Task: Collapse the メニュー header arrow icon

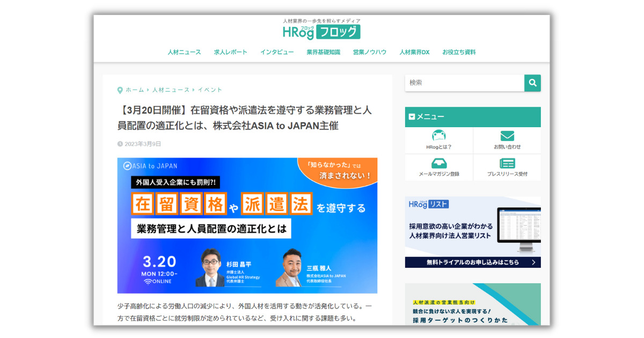Action: click(x=412, y=116)
